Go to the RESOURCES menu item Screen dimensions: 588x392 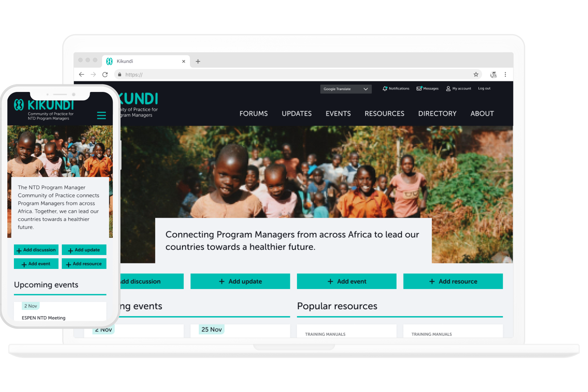click(384, 114)
